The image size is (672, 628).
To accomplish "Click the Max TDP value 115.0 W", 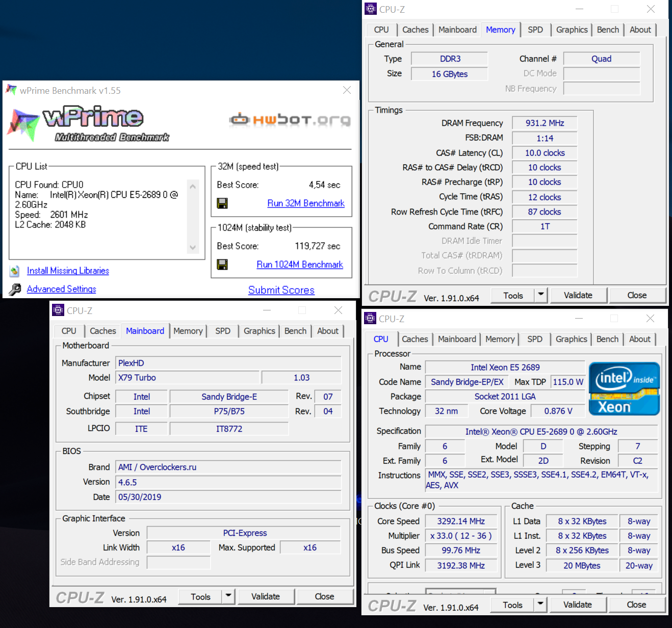I will [568, 382].
